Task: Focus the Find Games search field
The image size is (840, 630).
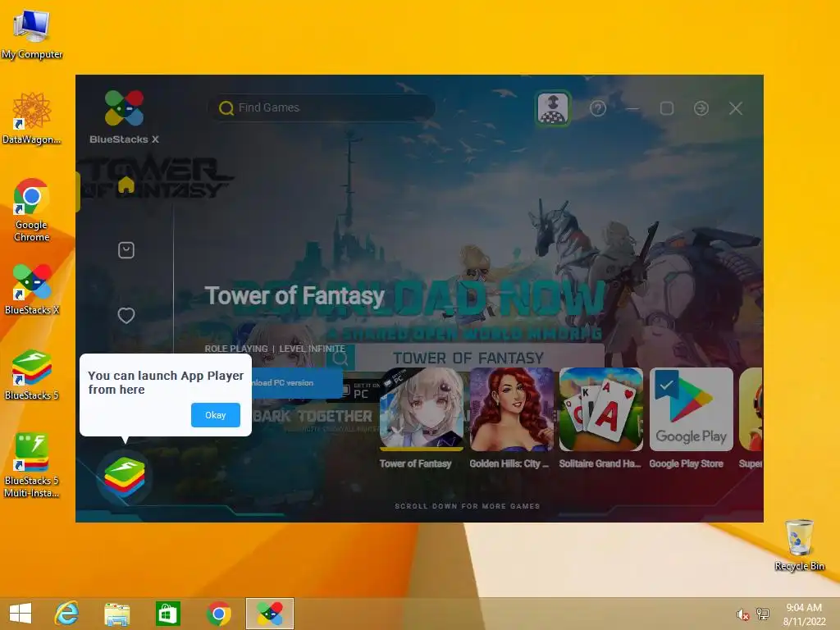Action: [x=322, y=107]
